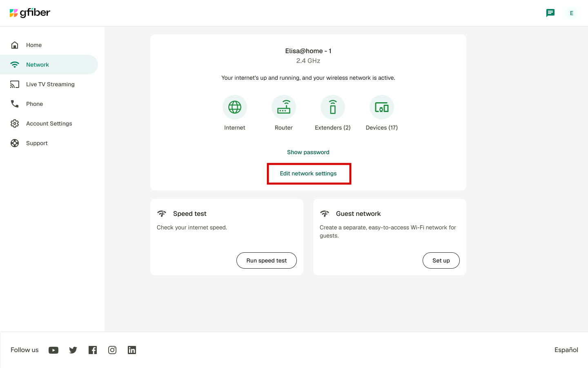Open Phone section label
588x368 pixels.
coord(34,104)
